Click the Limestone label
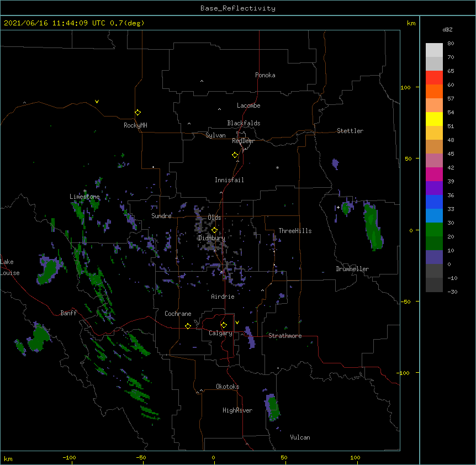476x465 pixels. coord(84,197)
